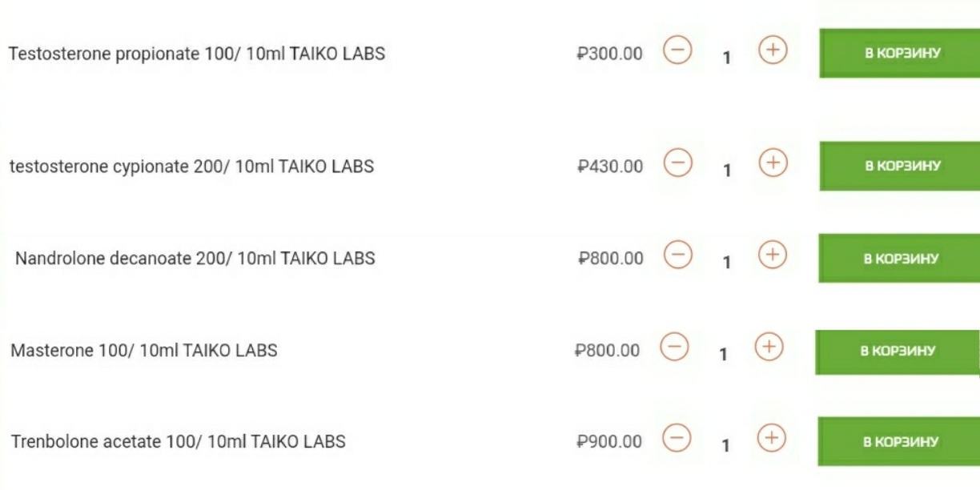Increase Trenbolone acetate 100 quantity

[772, 438]
